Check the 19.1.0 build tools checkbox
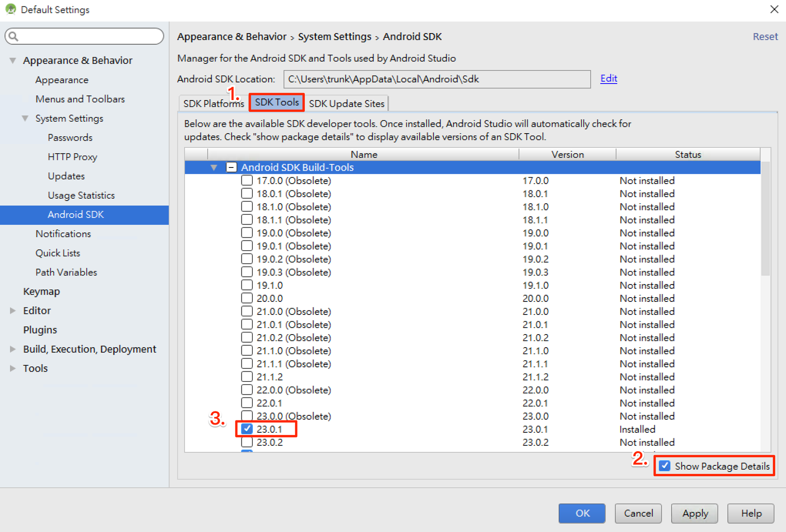 (x=247, y=285)
